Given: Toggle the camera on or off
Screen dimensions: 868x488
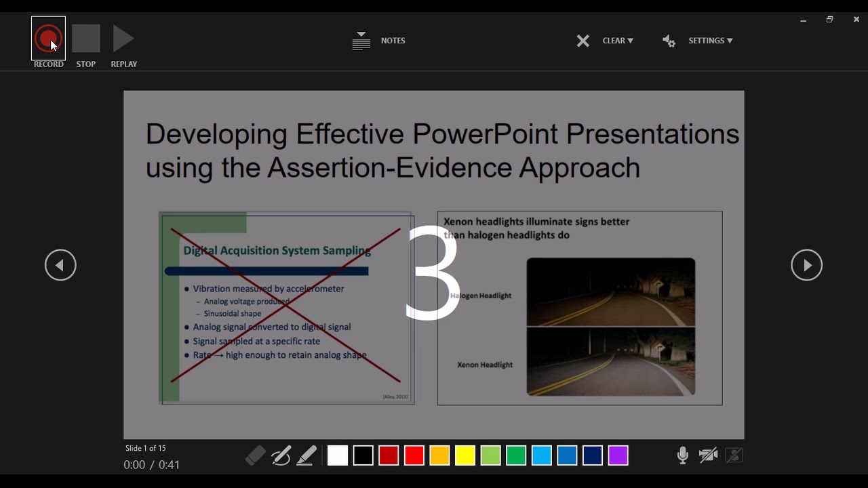Looking at the screenshot, I should [x=709, y=455].
